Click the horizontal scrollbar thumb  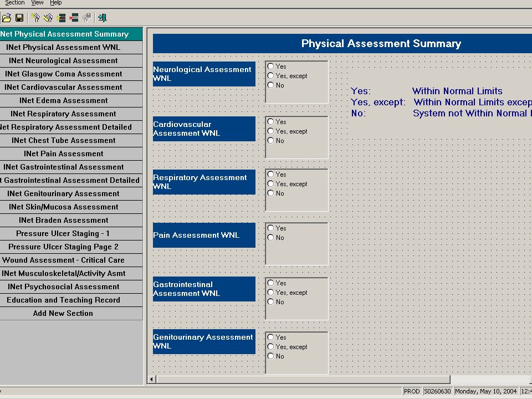[303, 379]
